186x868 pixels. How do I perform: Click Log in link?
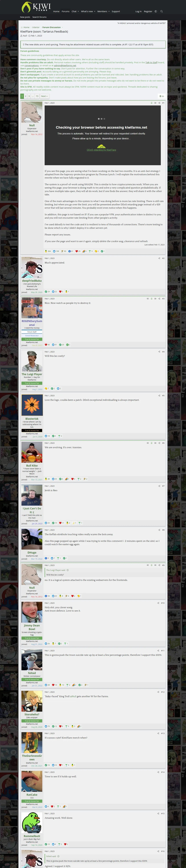[138, 11]
